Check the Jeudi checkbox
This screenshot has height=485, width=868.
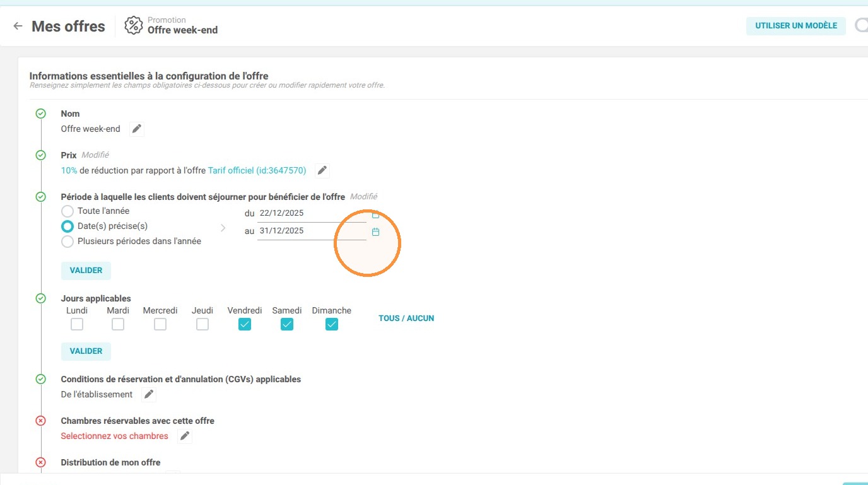coord(202,324)
